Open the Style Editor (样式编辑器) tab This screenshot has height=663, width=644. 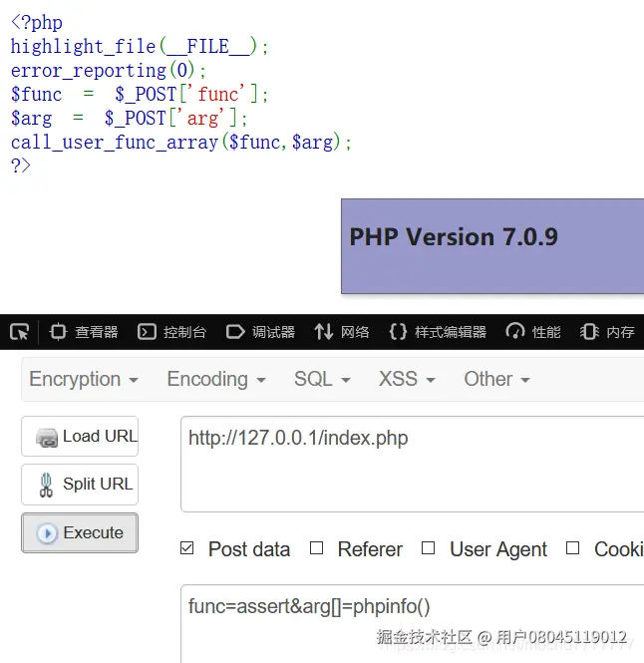(438, 332)
